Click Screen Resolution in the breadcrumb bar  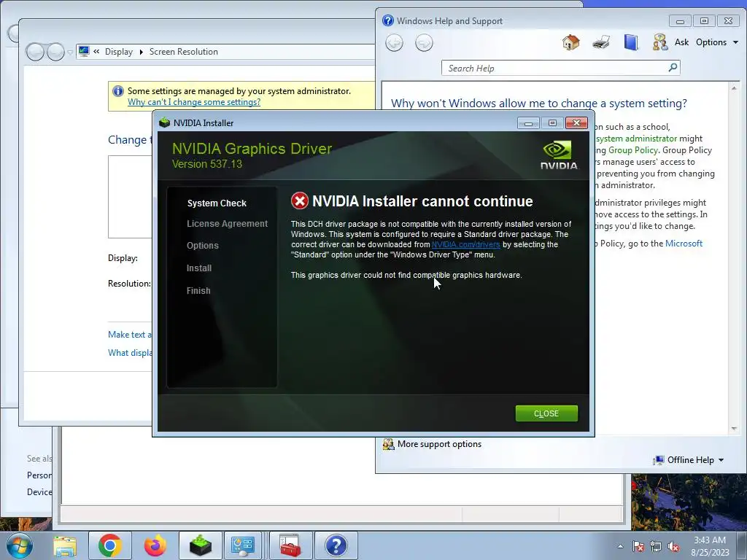(x=183, y=52)
